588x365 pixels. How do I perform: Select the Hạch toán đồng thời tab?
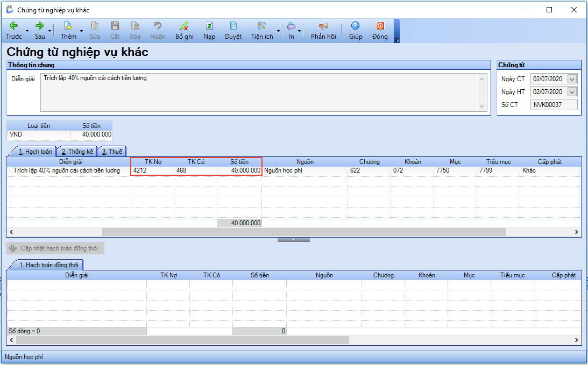[x=48, y=265]
